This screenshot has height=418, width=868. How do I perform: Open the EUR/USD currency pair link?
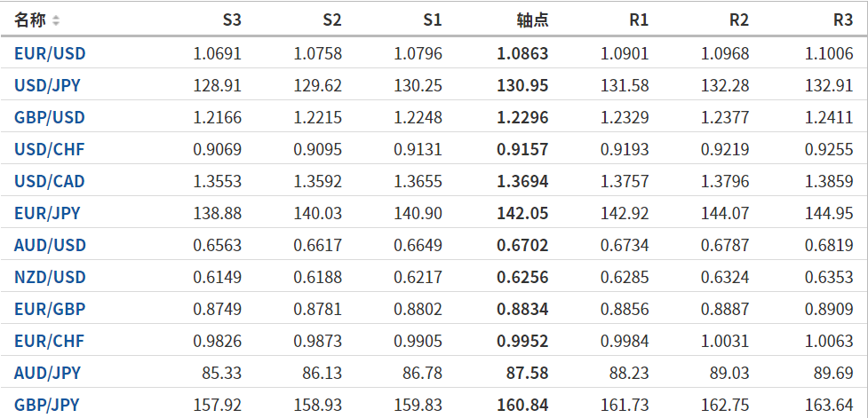pyautogui.click(x=50, y=53)
